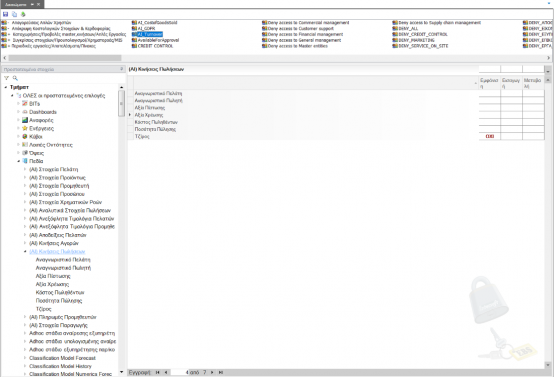The image size is (554, 377).
Task: Click the Αναφορές chart icon
Action: pos(25,120)
